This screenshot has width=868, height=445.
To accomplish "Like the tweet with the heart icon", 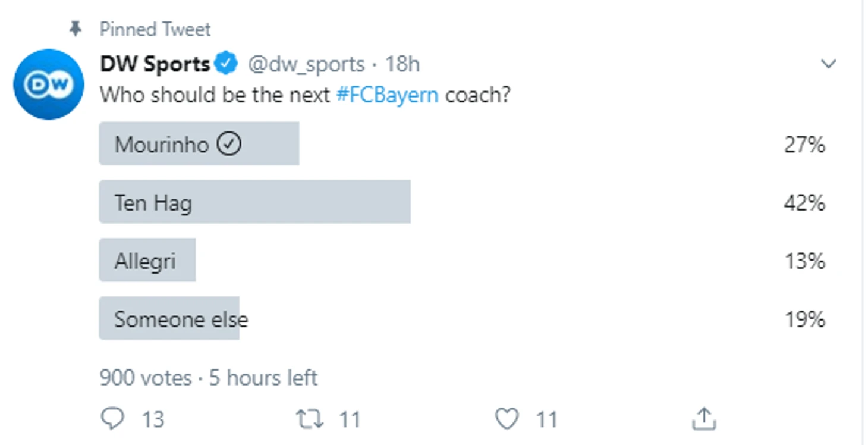I will (x=507, y=419).
